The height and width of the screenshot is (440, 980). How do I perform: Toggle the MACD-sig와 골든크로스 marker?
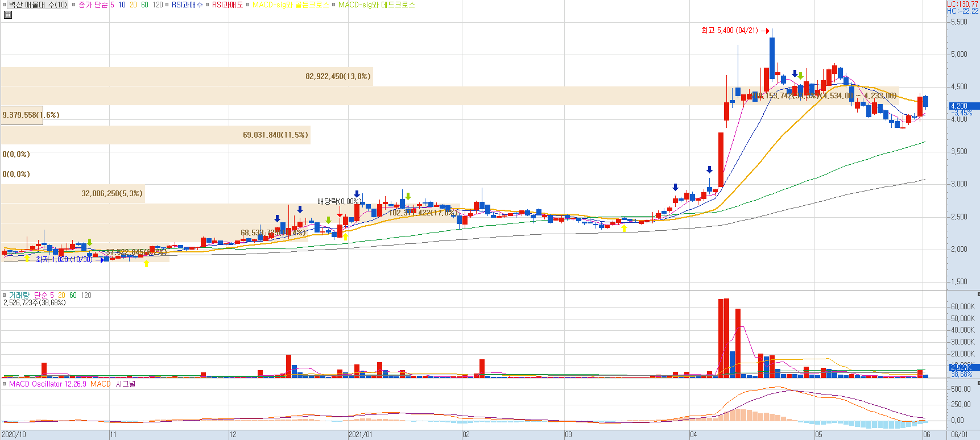(248, 5)
